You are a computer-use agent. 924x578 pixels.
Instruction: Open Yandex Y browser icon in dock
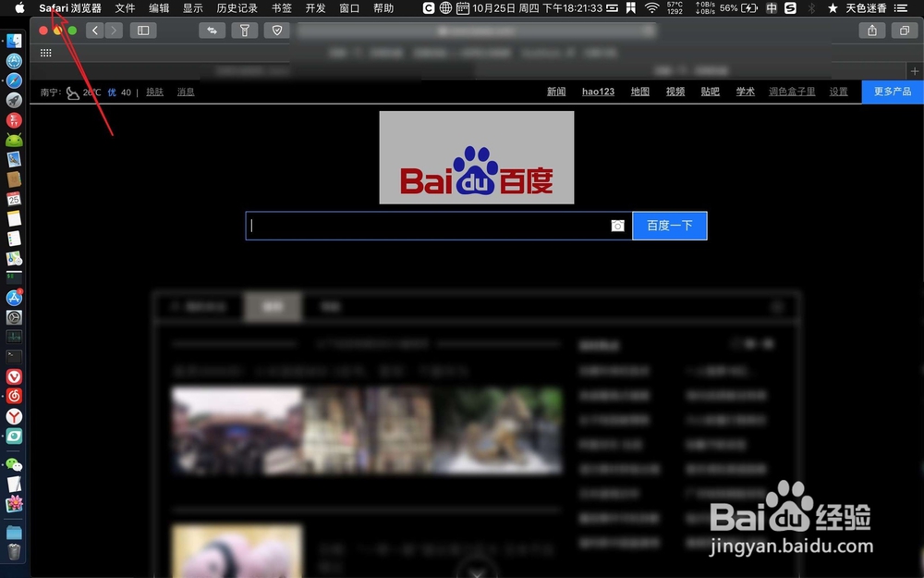14,416
